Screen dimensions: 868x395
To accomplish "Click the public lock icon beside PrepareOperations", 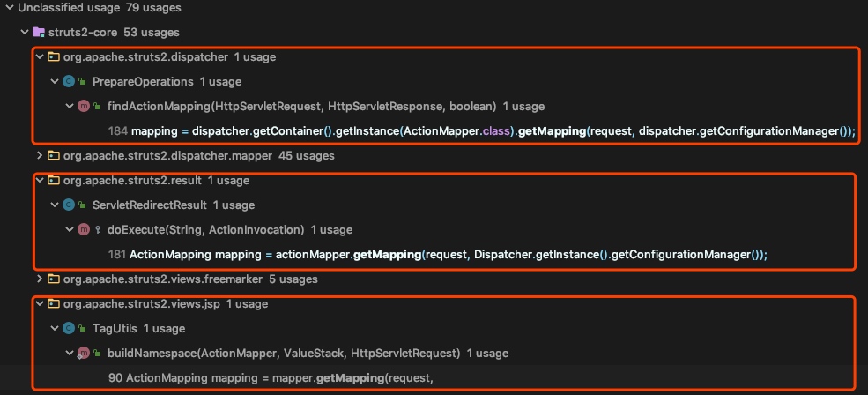I will (82, 81).
